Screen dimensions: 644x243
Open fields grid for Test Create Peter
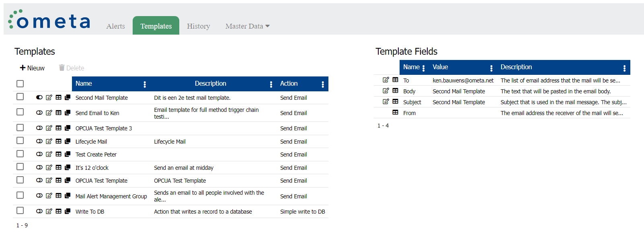(x=59, y=154)
